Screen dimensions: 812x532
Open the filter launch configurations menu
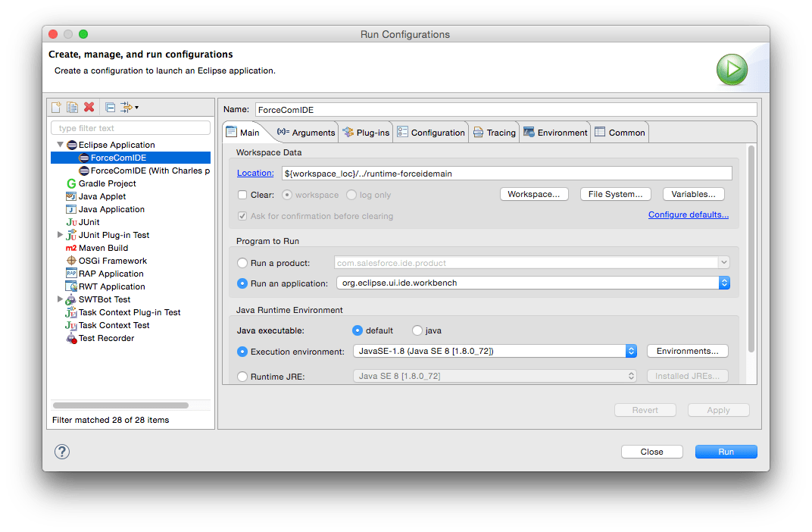(x=127, y=107)
